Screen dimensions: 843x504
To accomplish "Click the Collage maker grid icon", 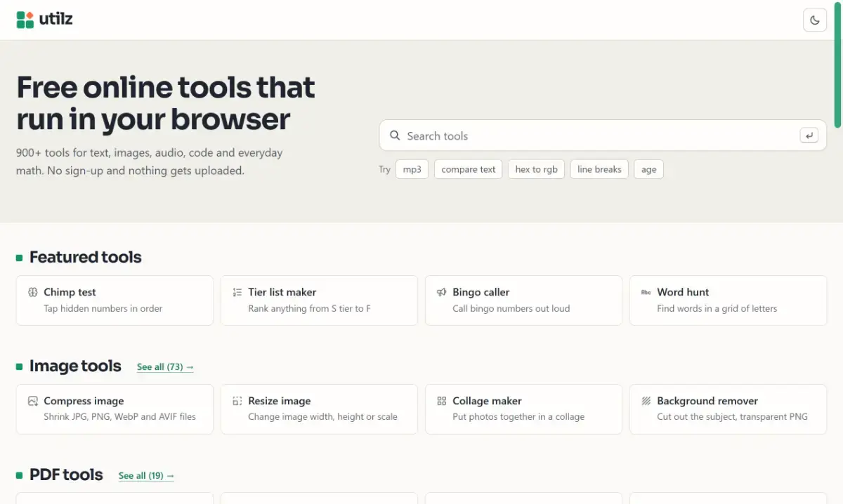I will (x=441, y=401).
